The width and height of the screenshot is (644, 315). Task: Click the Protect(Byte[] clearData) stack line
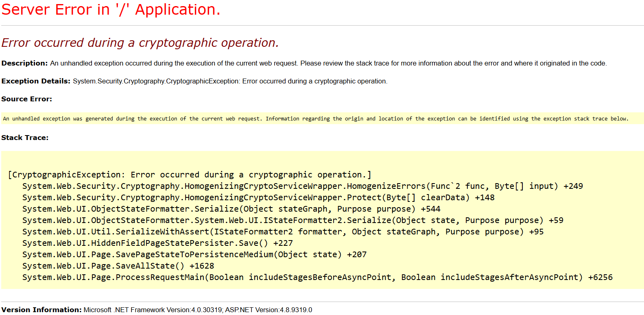258,197
